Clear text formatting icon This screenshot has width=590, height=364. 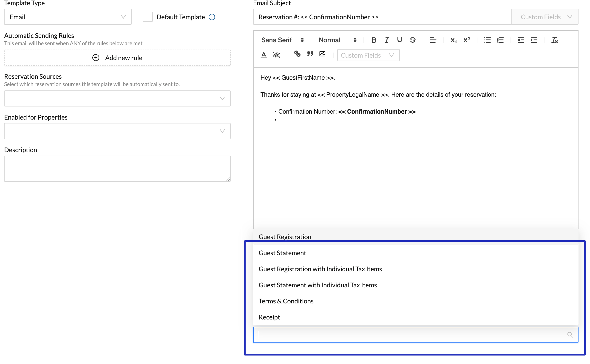[554, 40]
